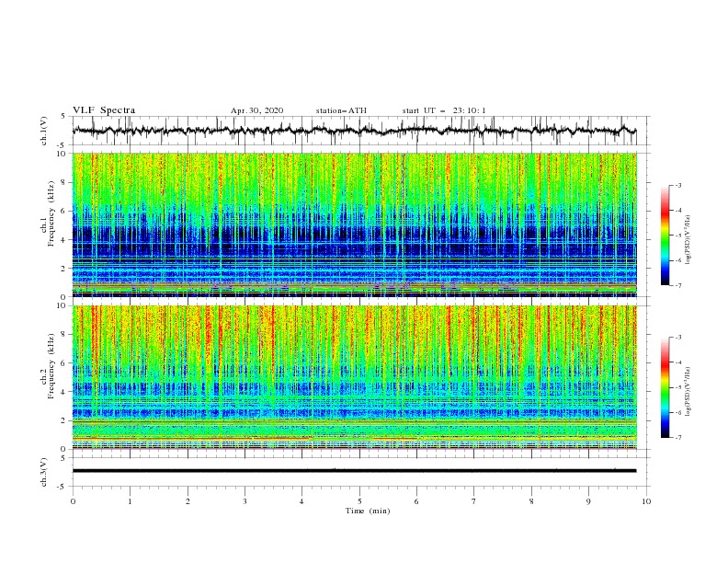Click the "VLF Spectra" plot title
The width and height of the screenshot is (728, 563).
(104, 110)
